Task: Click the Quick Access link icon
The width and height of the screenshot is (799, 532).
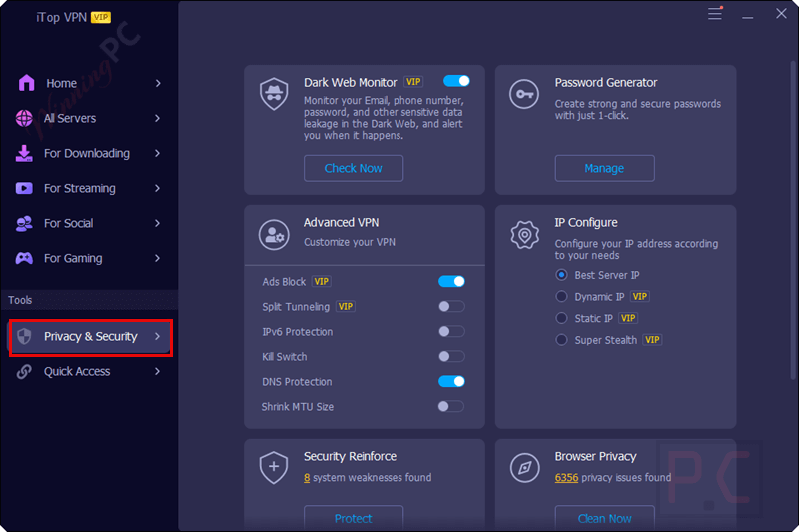Action: 24,371
